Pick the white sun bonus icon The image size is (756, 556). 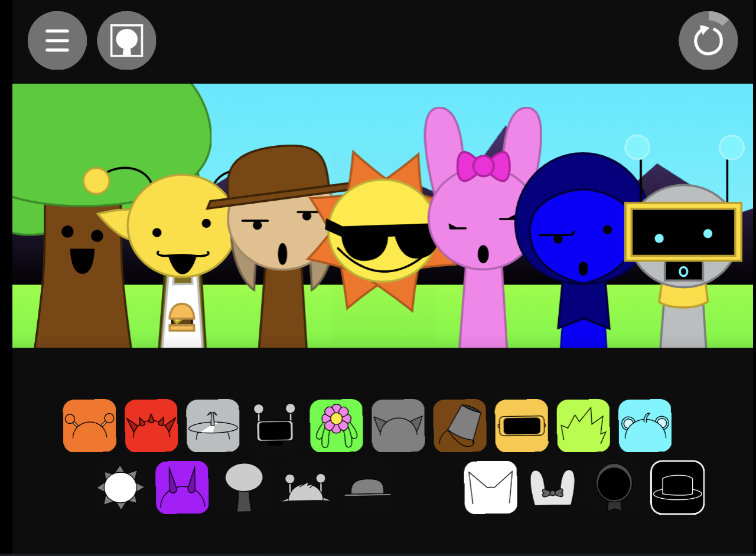click(x=120, y=488)
